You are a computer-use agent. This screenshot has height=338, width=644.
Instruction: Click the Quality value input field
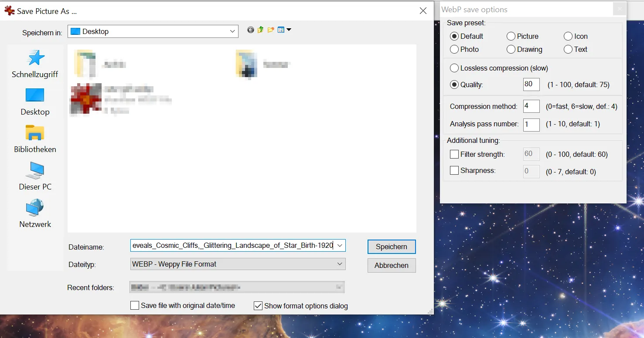point(531,84)
